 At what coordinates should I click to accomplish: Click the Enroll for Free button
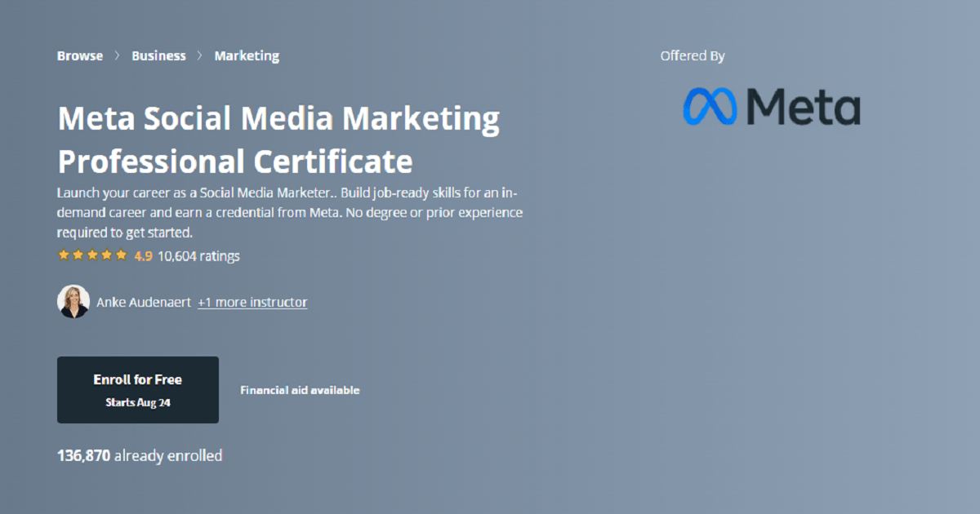[138, 390]
